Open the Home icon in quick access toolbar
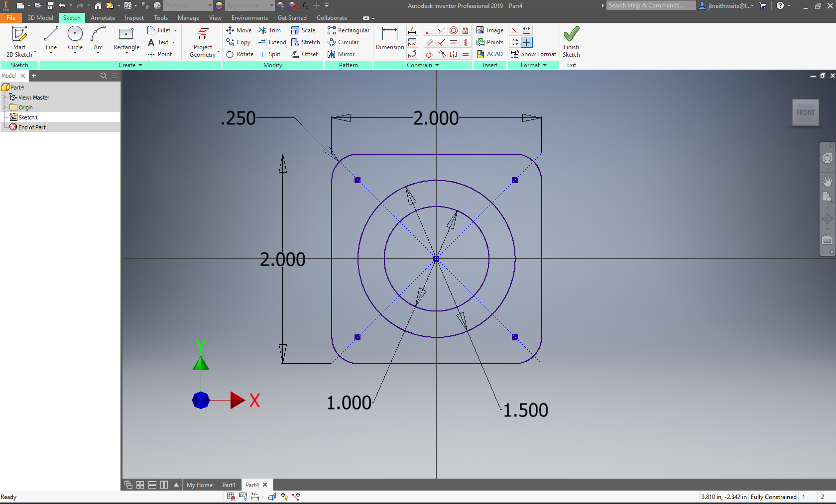 point(98,5)
